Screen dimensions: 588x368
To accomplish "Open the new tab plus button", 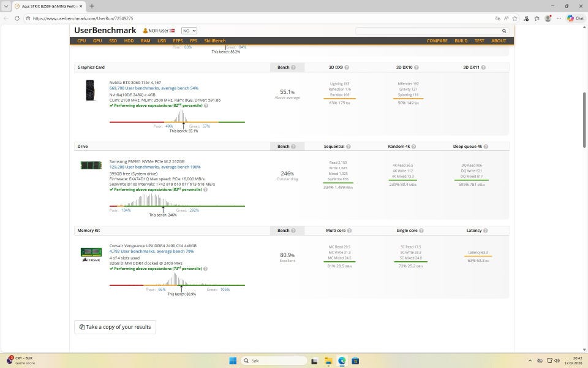I will click(x=91, y=6).
